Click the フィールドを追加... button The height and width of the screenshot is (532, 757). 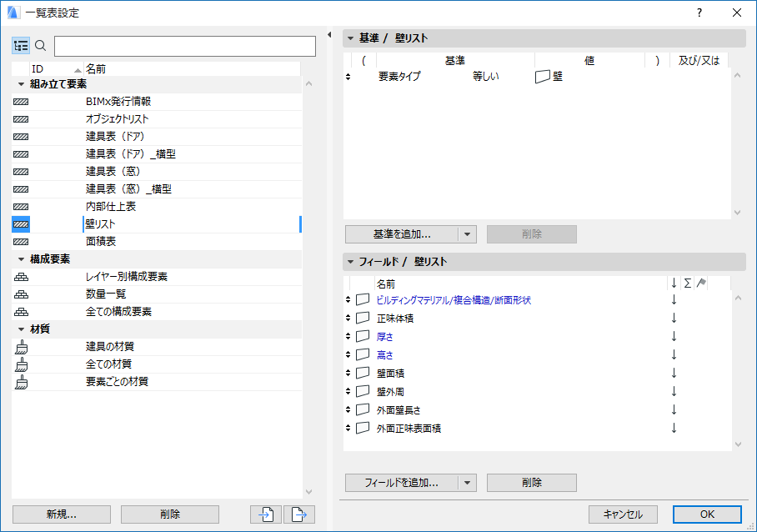click(402, 483)
